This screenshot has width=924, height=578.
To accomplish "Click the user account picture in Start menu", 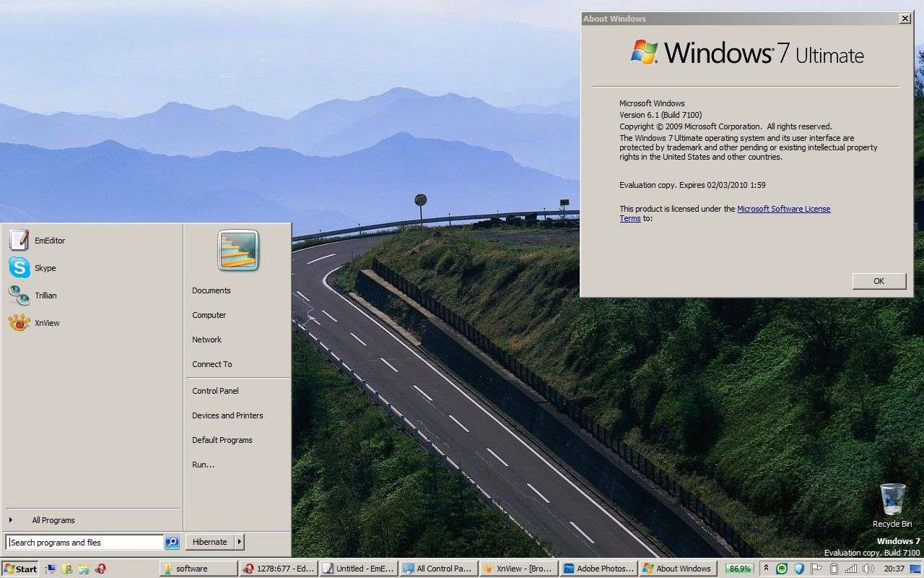I will click(x=238, y=250).
